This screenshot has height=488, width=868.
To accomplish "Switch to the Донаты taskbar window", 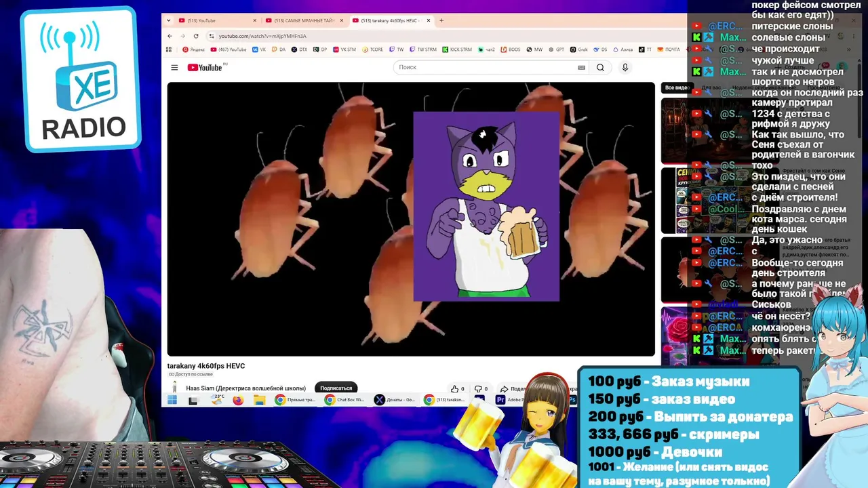I will 395,400.
